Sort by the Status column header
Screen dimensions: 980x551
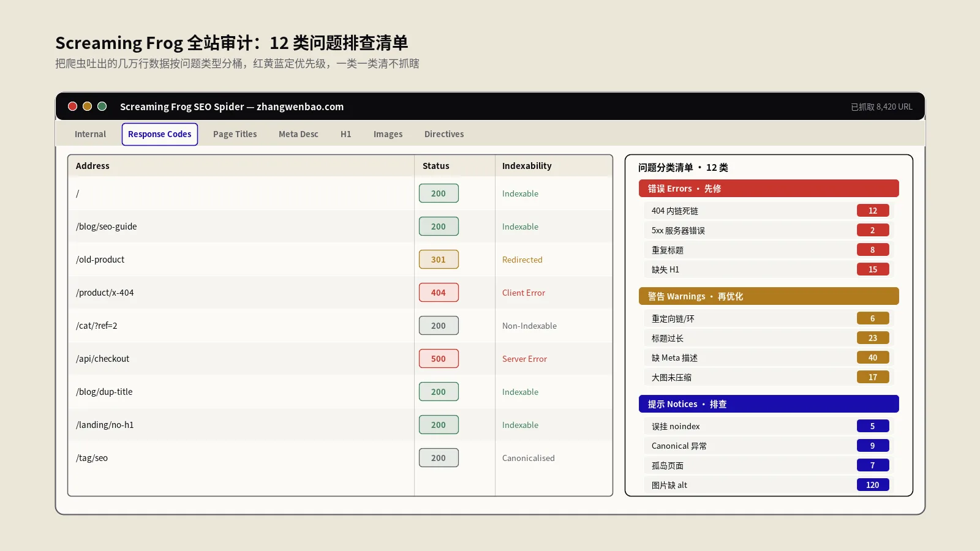[436, 166]
